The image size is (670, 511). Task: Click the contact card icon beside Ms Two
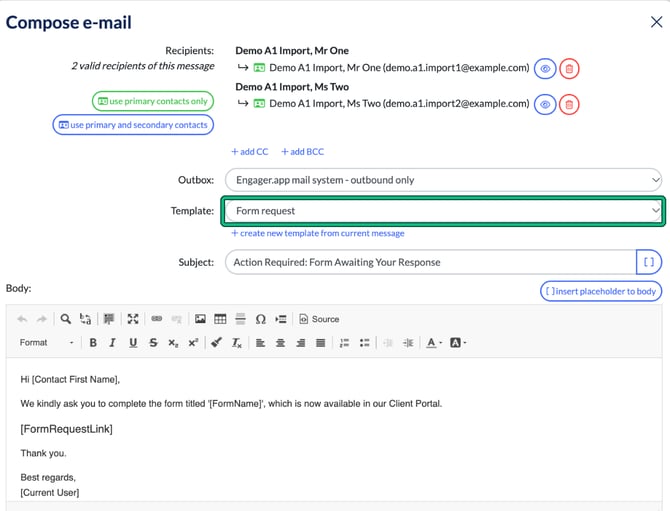(x=259, y=103)
